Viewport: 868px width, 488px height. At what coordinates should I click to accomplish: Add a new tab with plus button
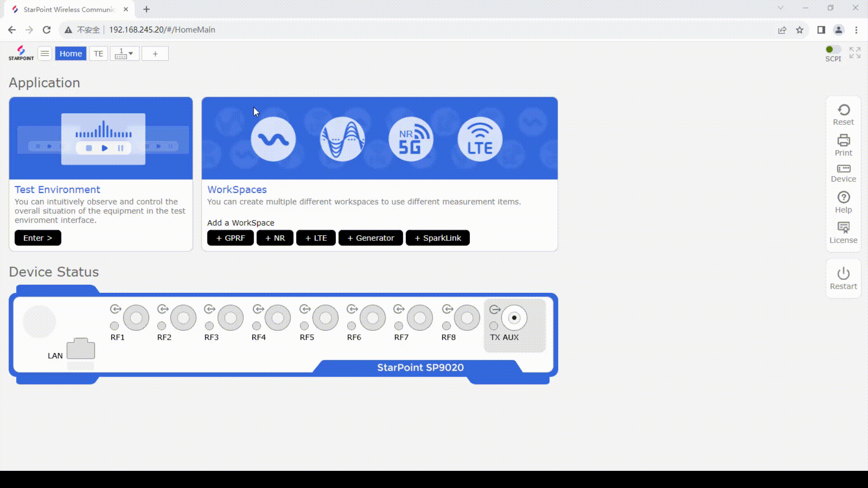click(x=155, y=54)
